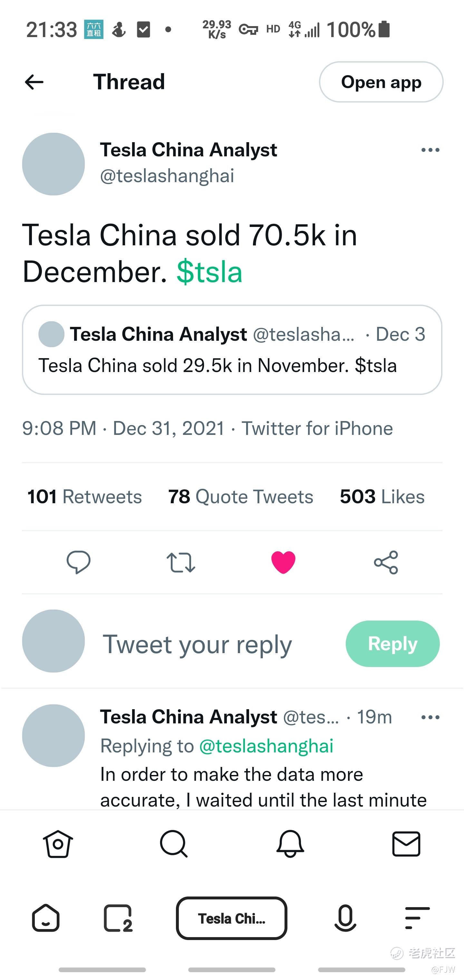The height and width of the screenshot is (980, 464).
Task: Open the browser menu lines icon
Action: pyautogui.click(x=417, y=918)
